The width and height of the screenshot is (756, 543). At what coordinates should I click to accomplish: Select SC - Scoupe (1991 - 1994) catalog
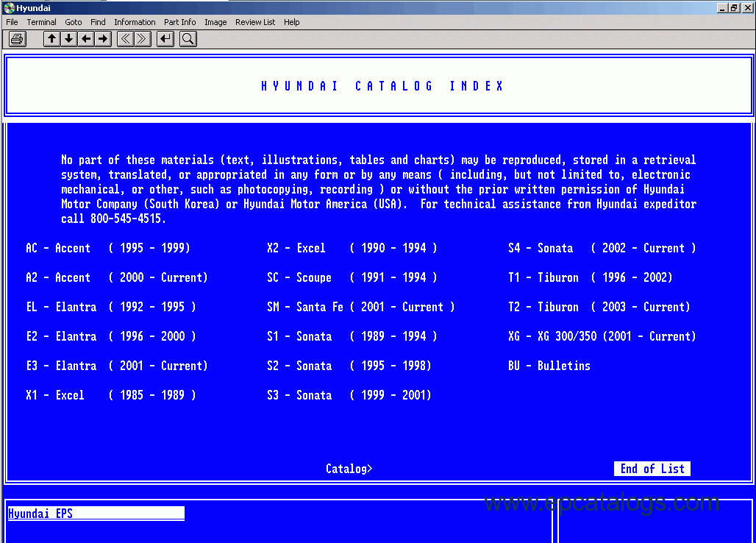352,278
